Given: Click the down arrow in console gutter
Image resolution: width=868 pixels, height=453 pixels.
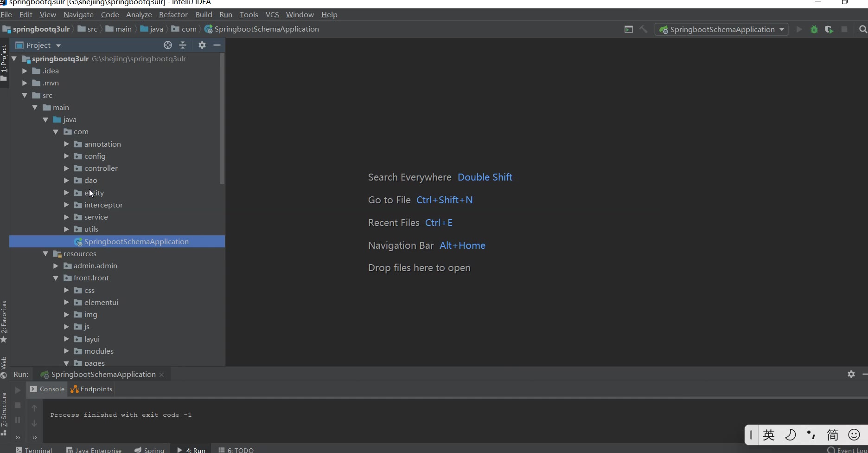Looking at the screenshot, I should click(34, 423).
